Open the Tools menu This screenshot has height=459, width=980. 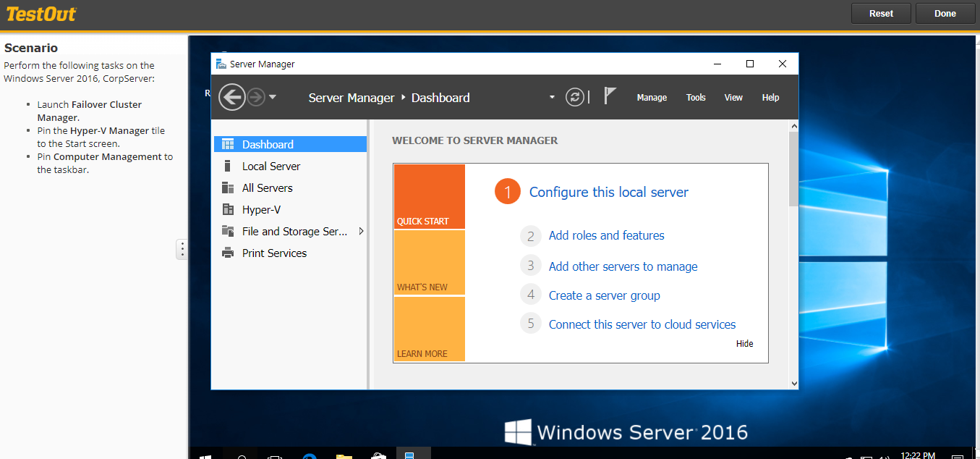(696, 97)
